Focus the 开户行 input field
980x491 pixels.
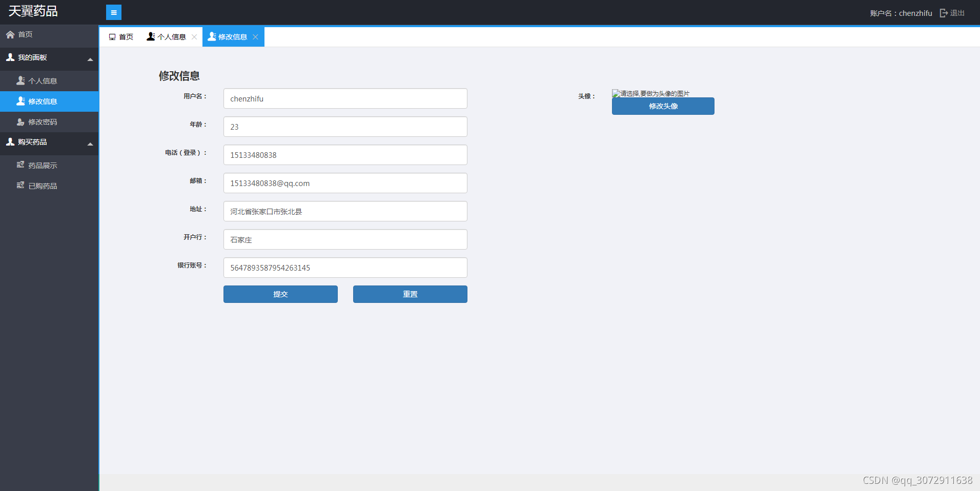click(345, 239)
